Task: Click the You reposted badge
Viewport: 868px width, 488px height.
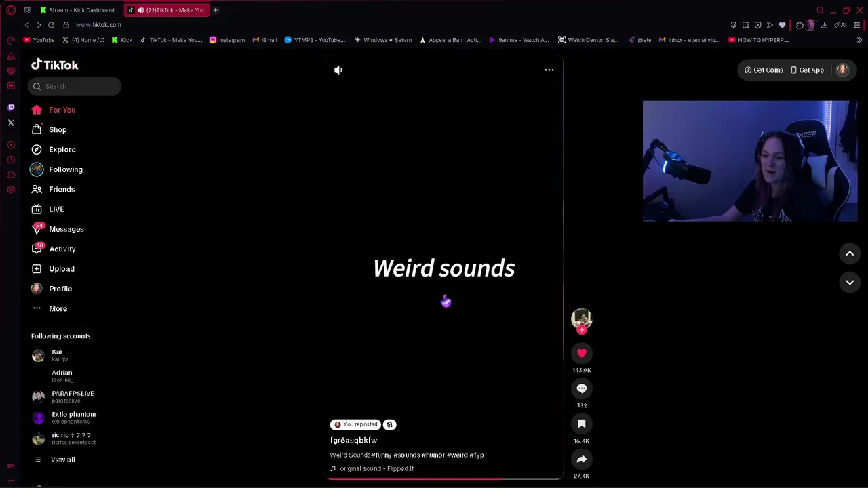Action: (355, 424)
